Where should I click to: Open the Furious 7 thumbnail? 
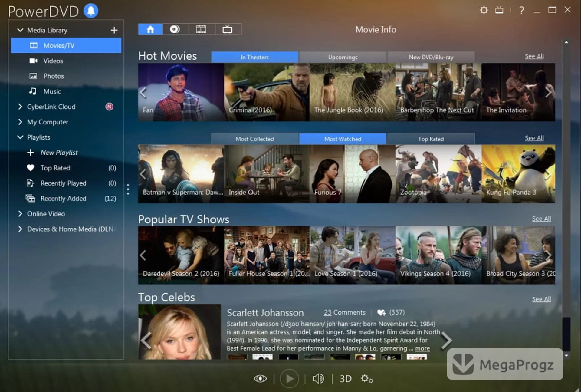[353, 174]
